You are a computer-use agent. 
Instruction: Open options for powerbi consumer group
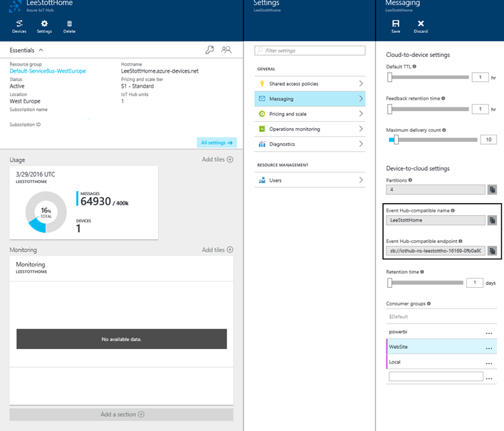click(x=489, y=332)
